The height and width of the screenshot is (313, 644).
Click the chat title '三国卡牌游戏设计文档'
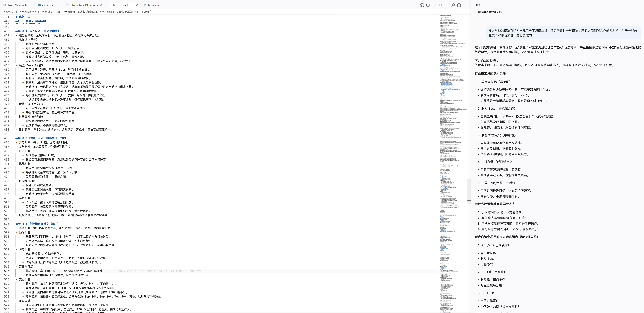point(488,12)
